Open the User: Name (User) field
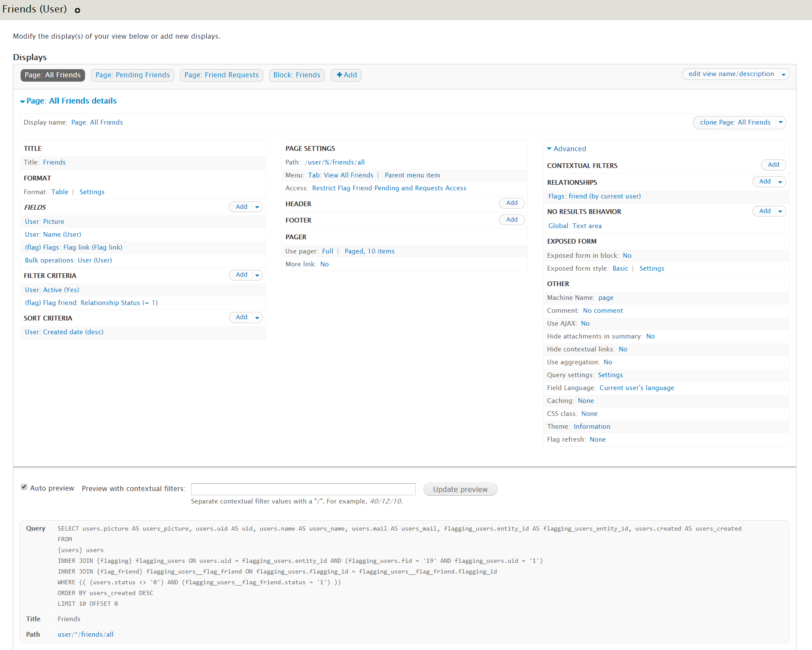The image size is (812, 650). pos(53,235)
